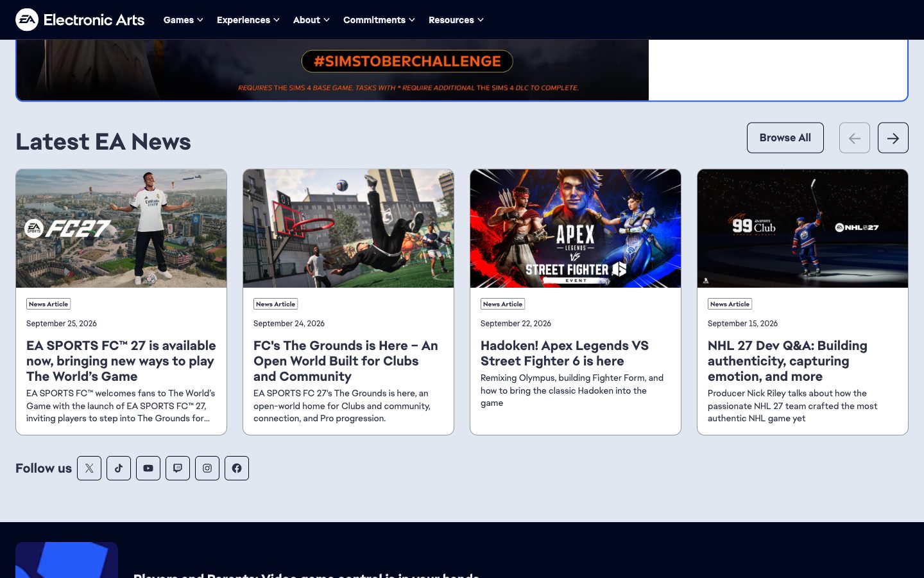Click the News Article tag on FC27 card
924x578 pixels.
tap(49, 304)
